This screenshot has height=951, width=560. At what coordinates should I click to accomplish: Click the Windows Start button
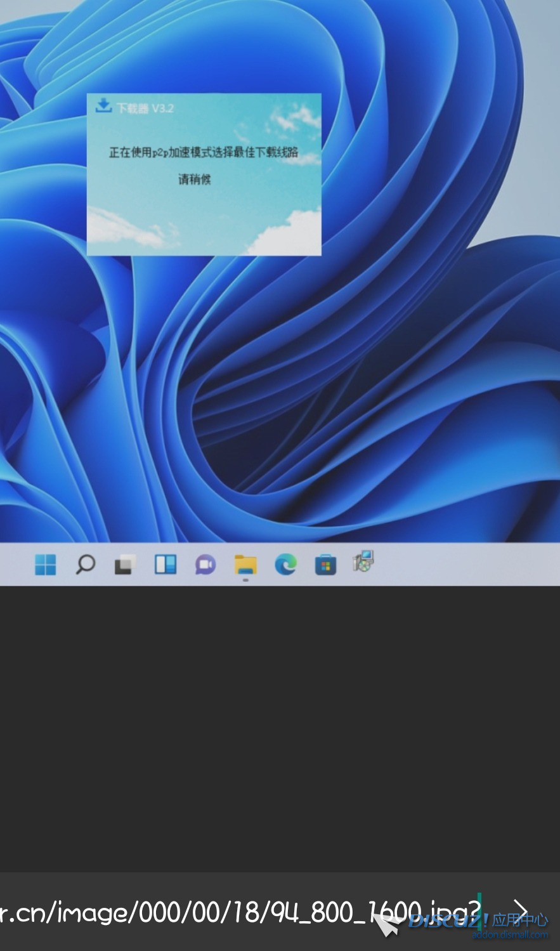click(45, 564)
